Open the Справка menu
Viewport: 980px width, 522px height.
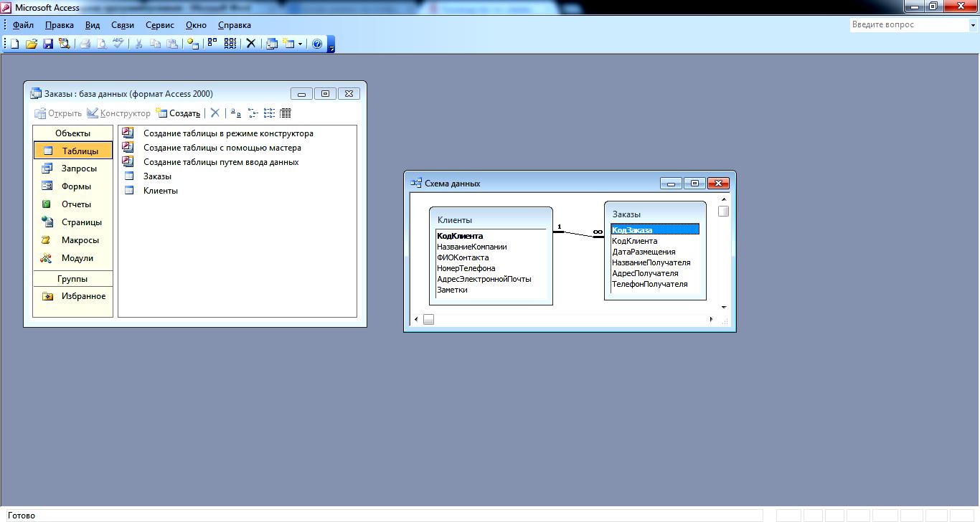pos(235,25)
